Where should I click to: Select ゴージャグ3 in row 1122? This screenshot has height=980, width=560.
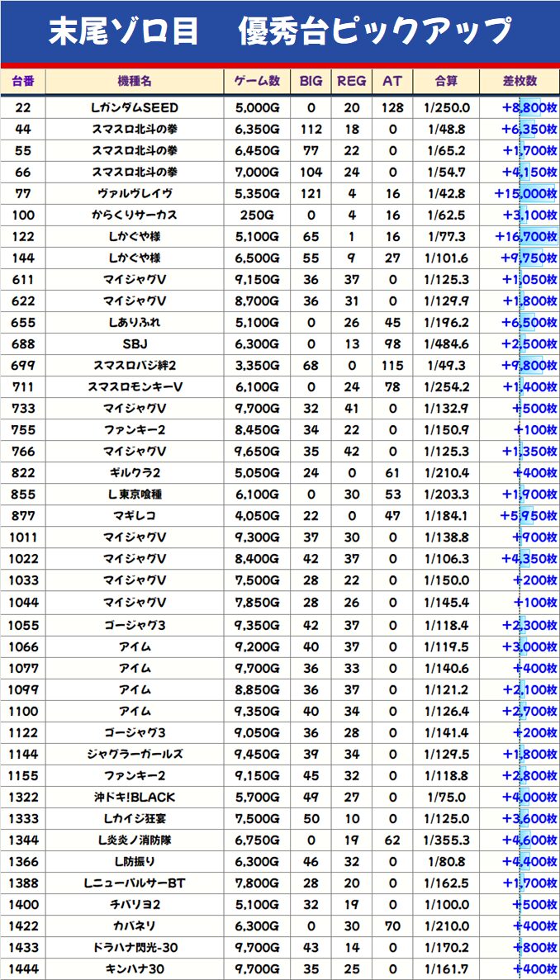point(135,732)
